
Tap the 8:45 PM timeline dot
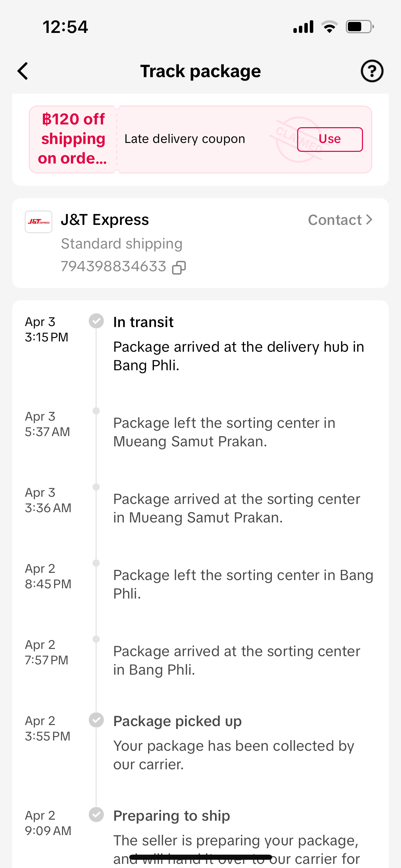[x=96, y=563]
